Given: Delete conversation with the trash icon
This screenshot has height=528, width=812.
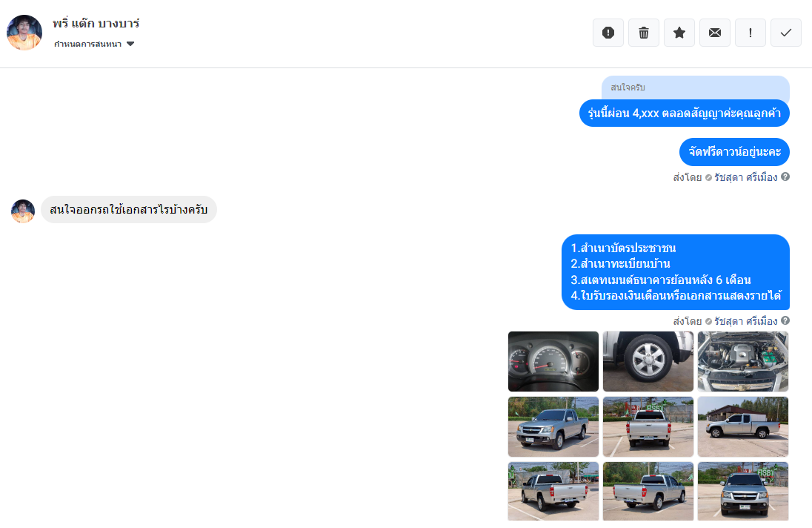Looking at the screenshot, I should coord(644,33).
